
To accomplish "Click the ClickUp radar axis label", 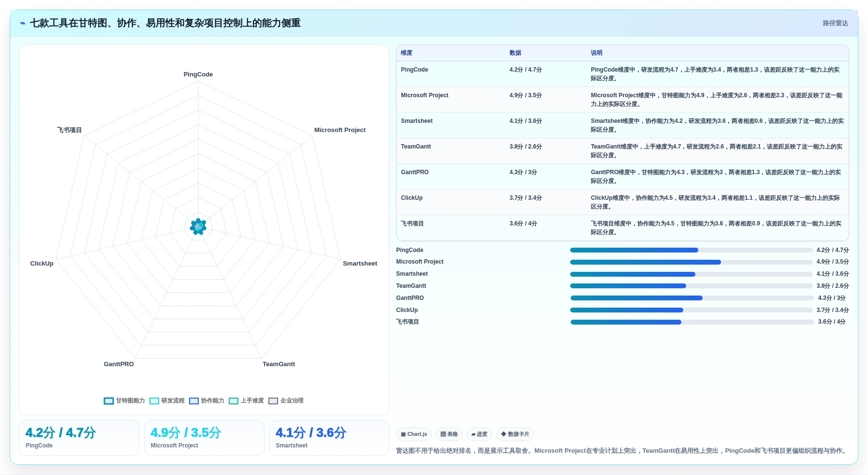I will pos(42,264).
